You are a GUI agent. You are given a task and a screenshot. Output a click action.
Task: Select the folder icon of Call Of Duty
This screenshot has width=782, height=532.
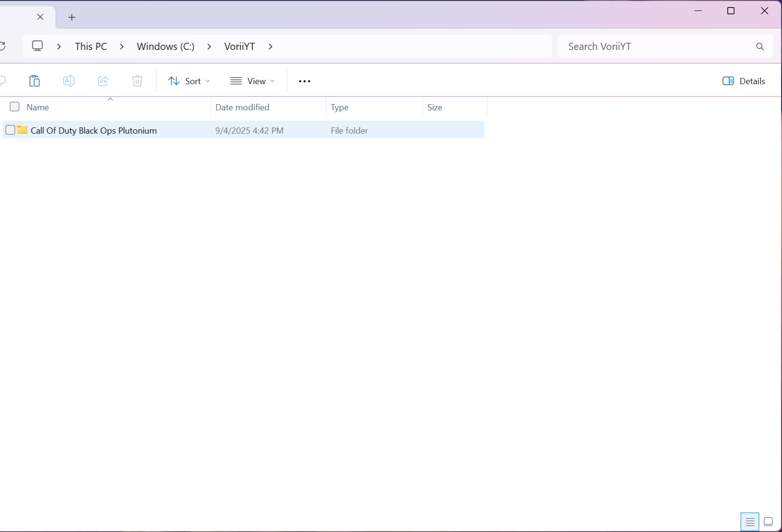pyautogui.click(x=22, y=130)
